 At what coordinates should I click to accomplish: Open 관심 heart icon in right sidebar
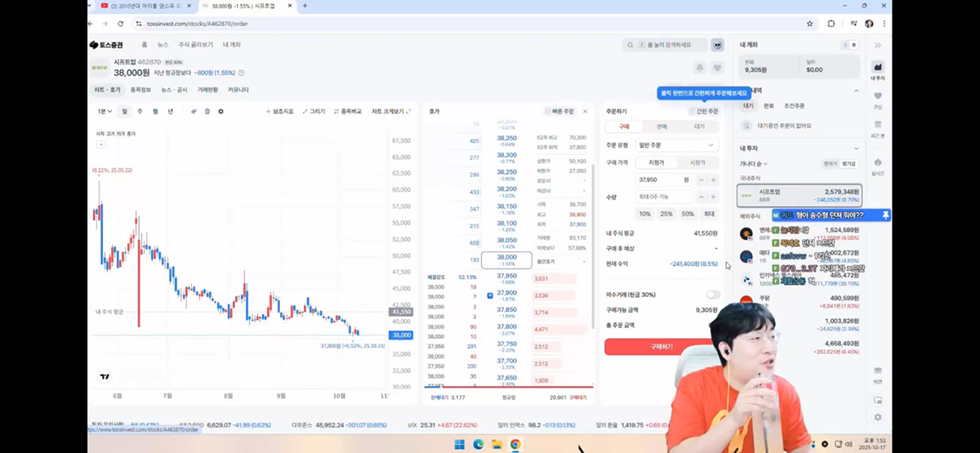coord(878,98)
